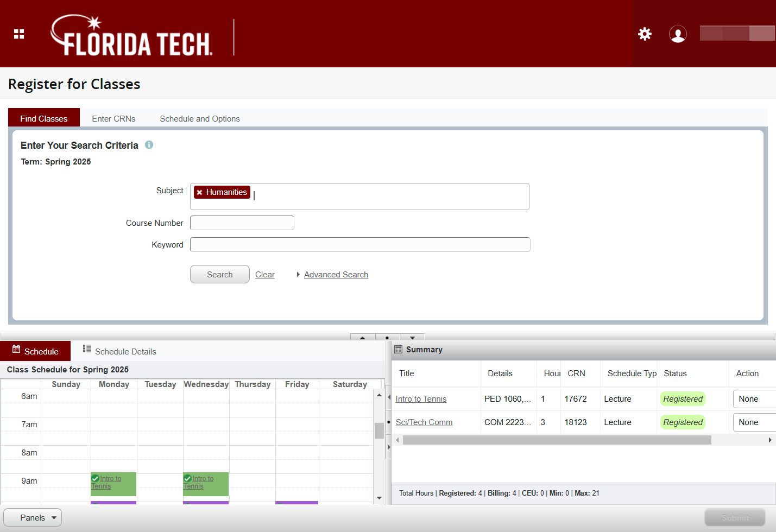Click the CRN column header

[577, 373]
